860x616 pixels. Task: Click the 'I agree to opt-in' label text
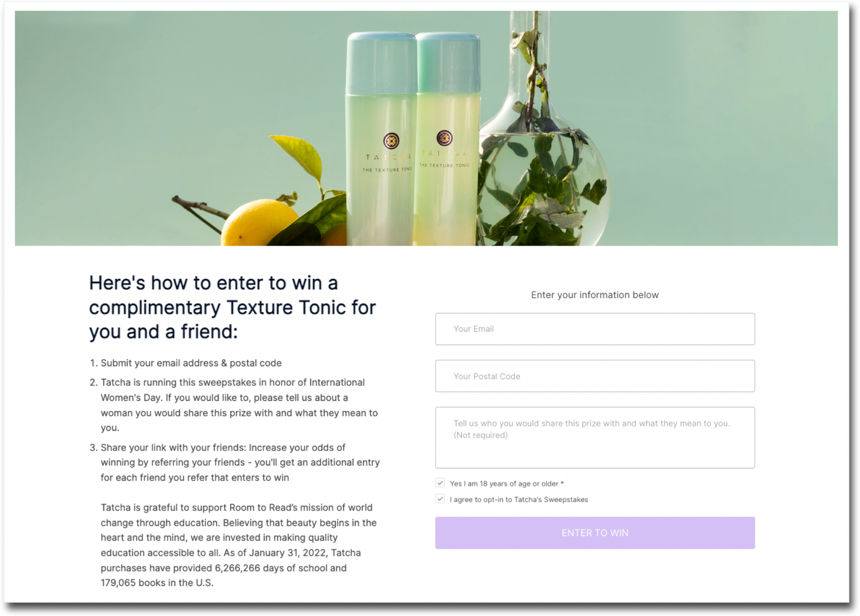click(x=519, y=500)
